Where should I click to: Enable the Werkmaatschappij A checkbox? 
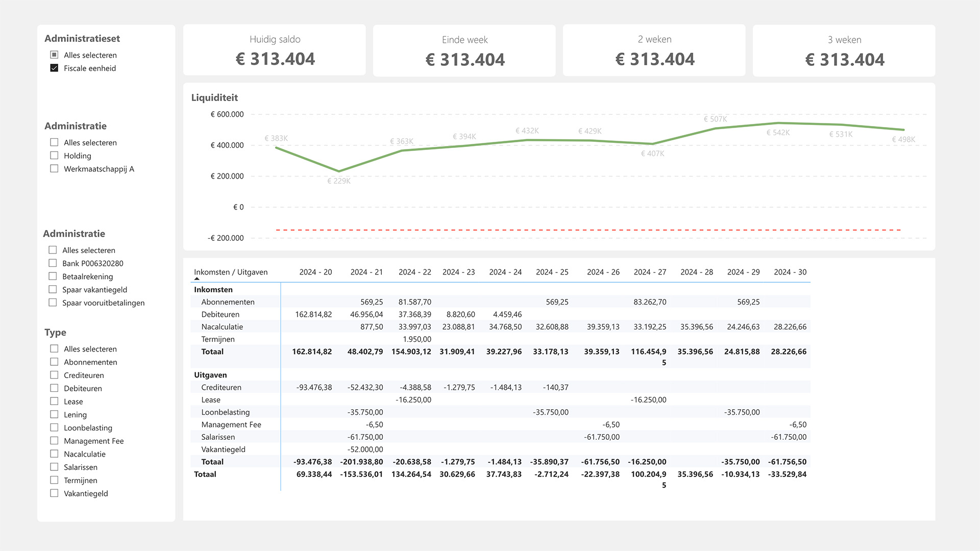click(x=54, y=169)
